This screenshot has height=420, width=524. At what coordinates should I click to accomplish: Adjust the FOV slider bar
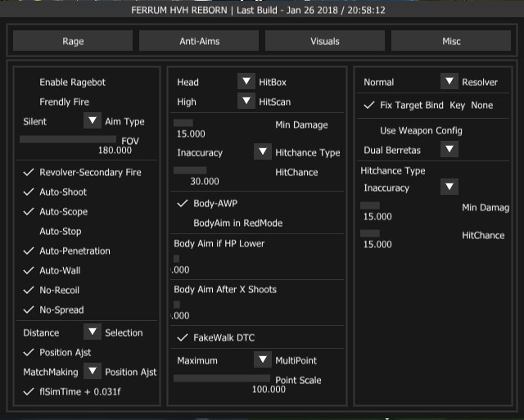[68, 139]
